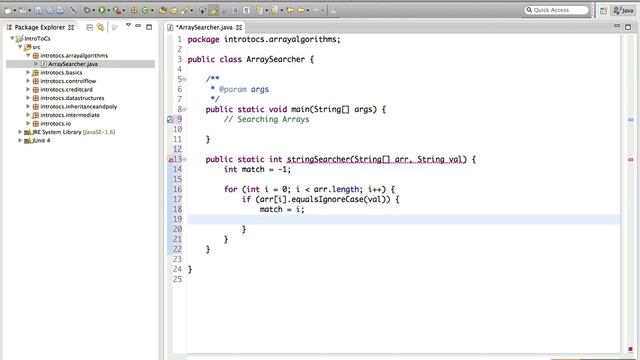This screenshot has height=360, width=640.
Task: Open the External Tools dropdown arrow
Action: pos(124,11)
